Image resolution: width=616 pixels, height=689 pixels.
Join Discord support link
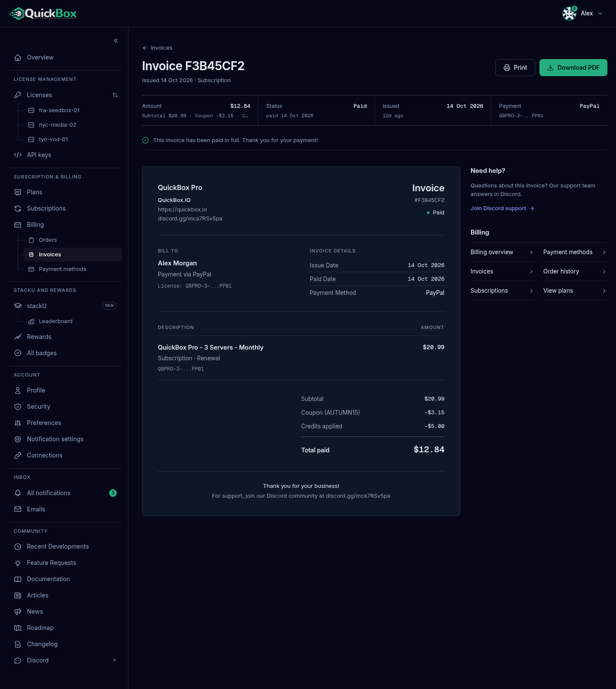[x=502, y=208]
